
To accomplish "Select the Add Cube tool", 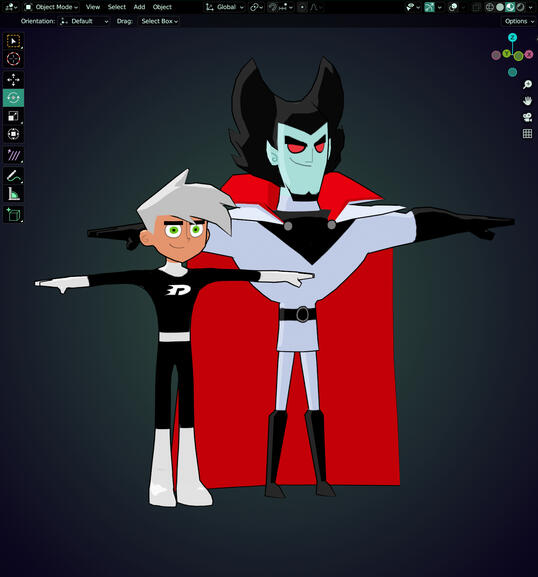I will click(x=14, y=215).
